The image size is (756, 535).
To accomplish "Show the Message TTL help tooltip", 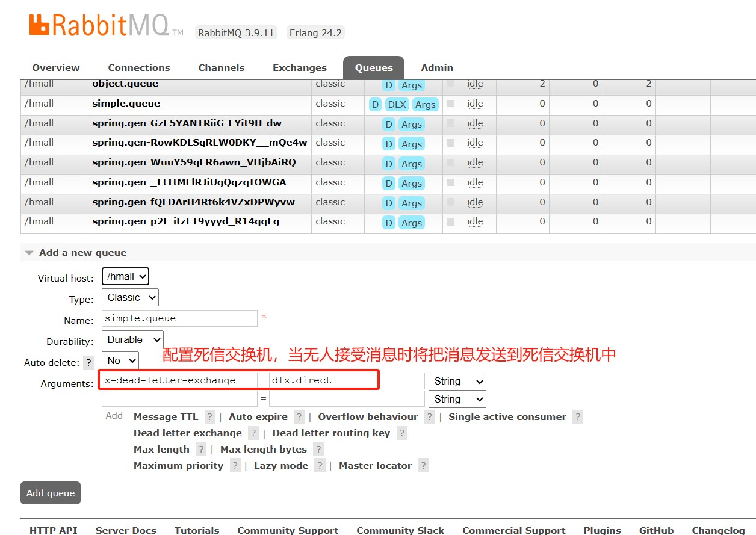I will [x=210, y=417].
